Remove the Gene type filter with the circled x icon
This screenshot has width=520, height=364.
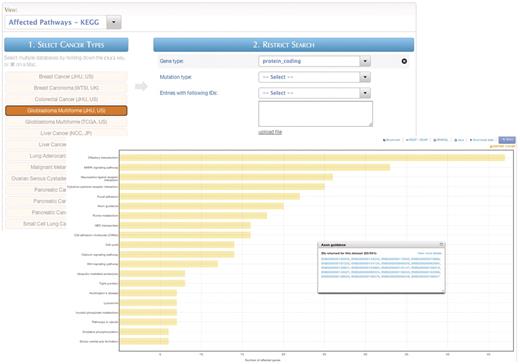(x=404, y=61)
